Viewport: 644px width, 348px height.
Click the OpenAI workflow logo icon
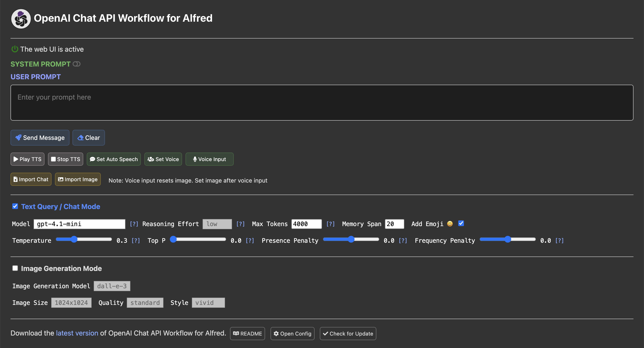click(x=21, y=19)
